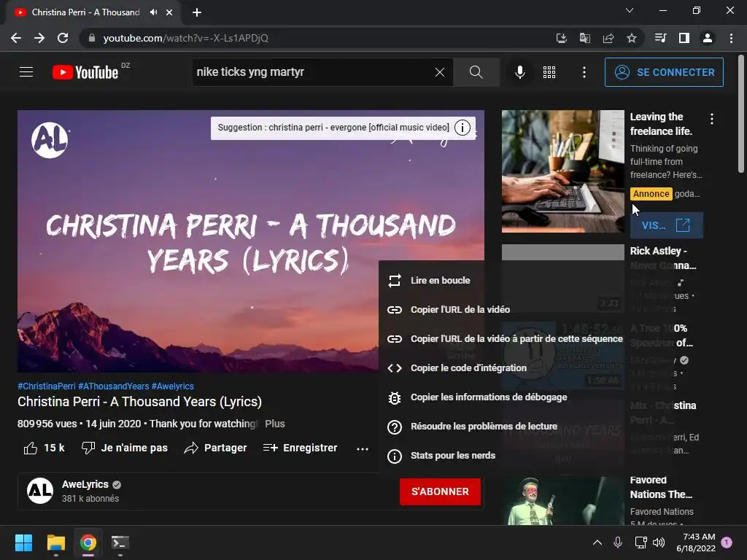Click the VIS... ad visit button
This screenshot has width=747, height=560.
tap(666, 225)
